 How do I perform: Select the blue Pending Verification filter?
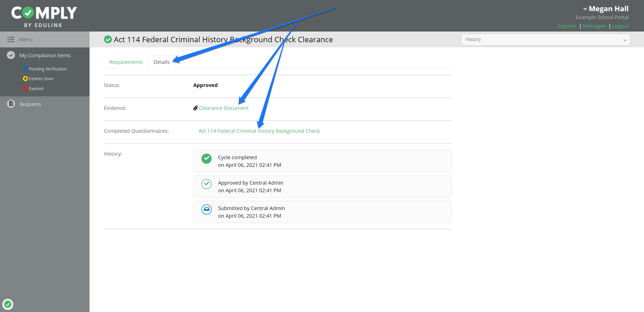48,69
